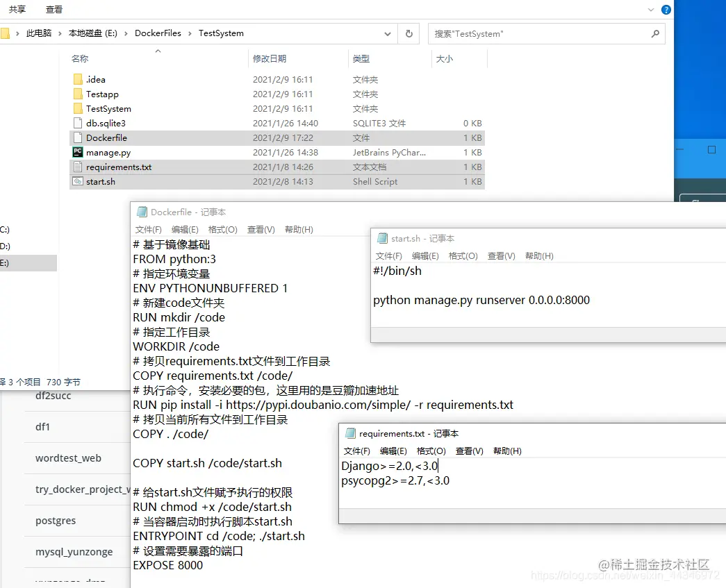Expand the breadcrumb arrow after 本地磁盘 (E:)

pyautogui.click(x=126, y=34)
